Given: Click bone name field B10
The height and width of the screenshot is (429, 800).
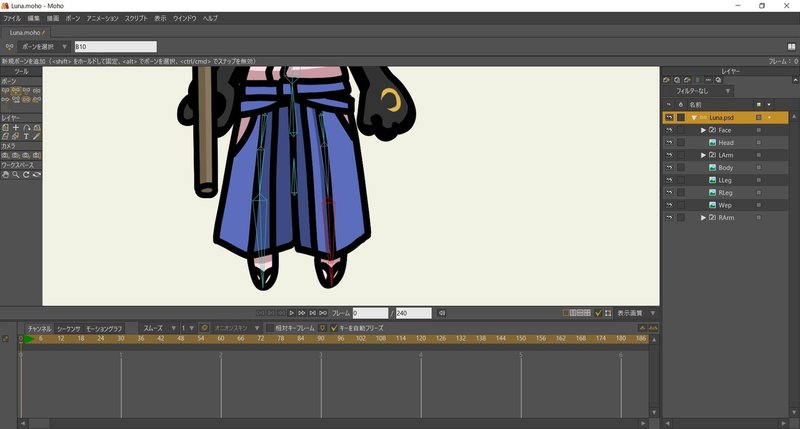Looking at the screenshot, I should tap(115, 46).
